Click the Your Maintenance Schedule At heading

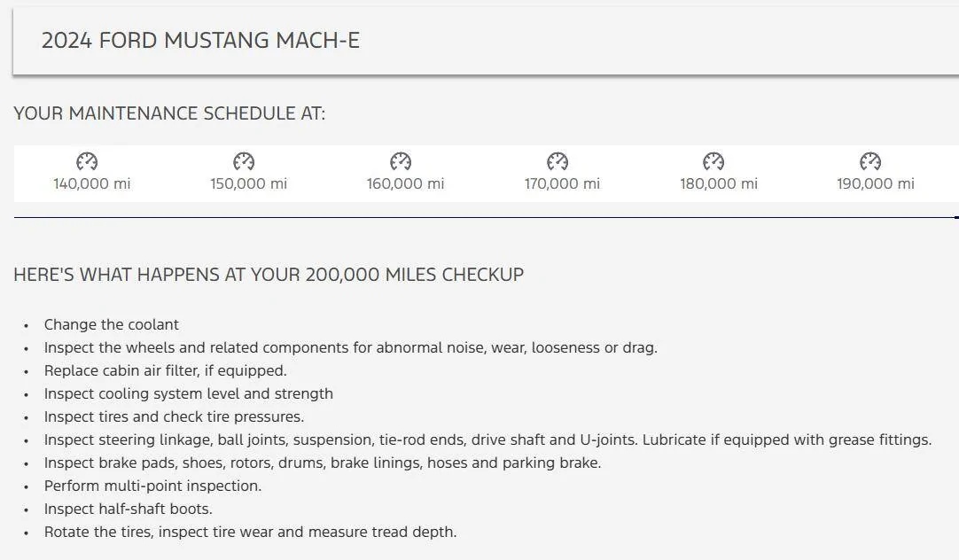169,113
